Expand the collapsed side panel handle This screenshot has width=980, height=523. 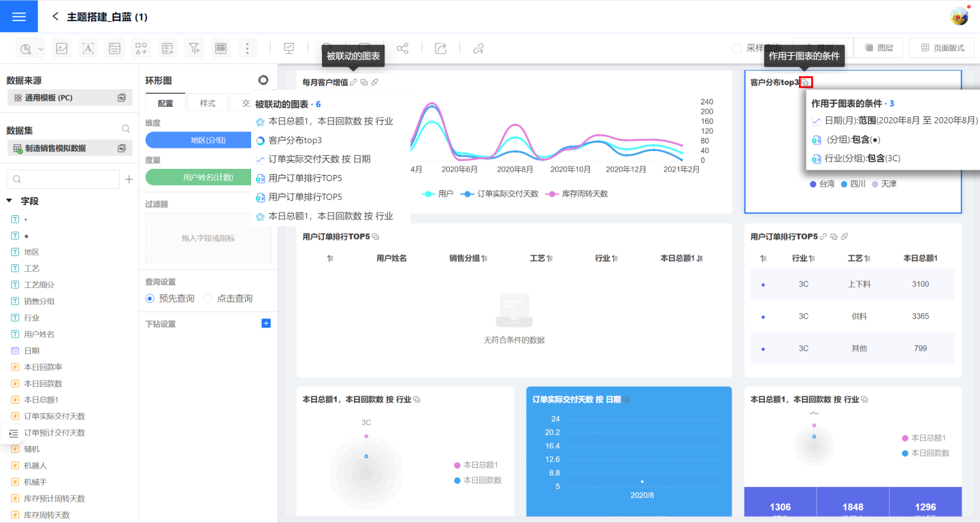coord(13,433)
